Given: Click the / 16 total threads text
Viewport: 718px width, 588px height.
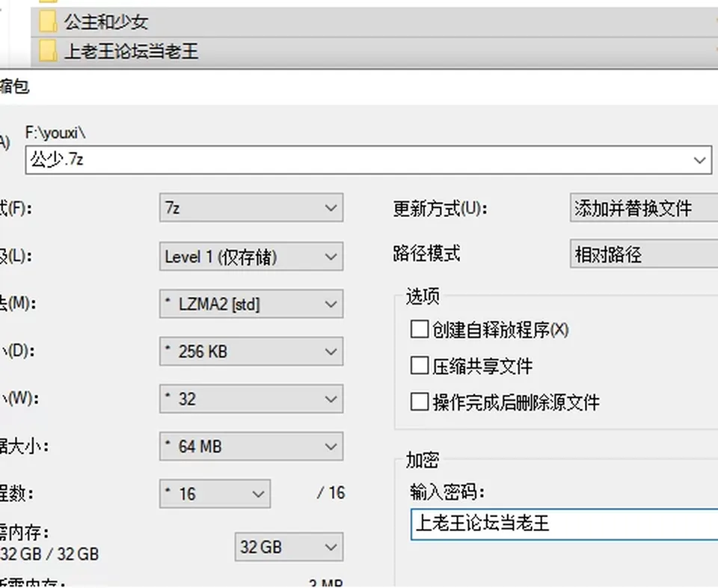Looking at the screenshot, I should (x=331, y=493).
